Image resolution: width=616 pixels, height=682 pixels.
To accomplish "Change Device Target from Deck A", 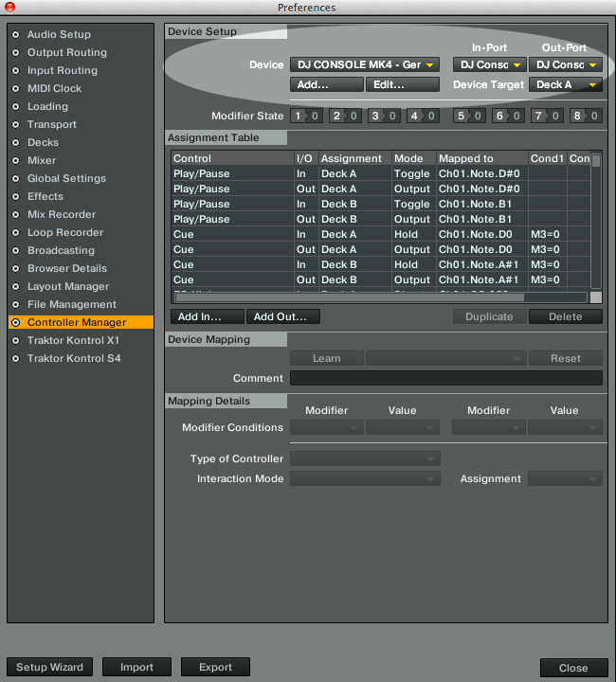I will pyautogui.click(x=566, y=85).
